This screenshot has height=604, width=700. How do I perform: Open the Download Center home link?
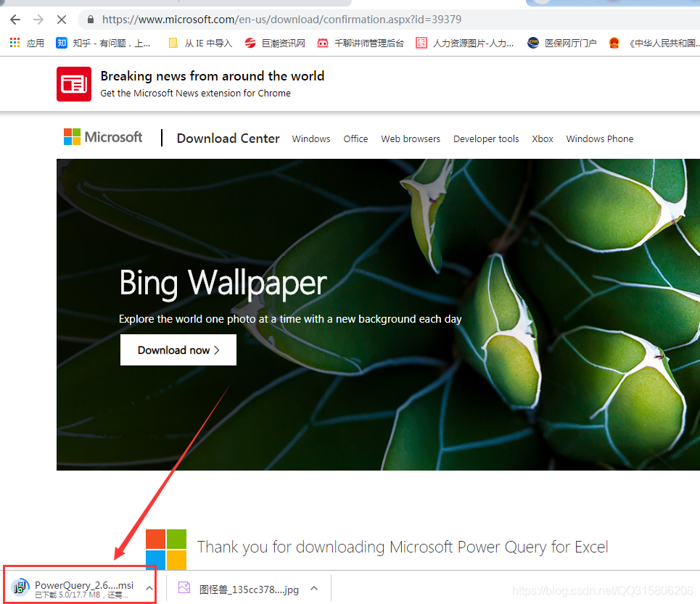228,138
